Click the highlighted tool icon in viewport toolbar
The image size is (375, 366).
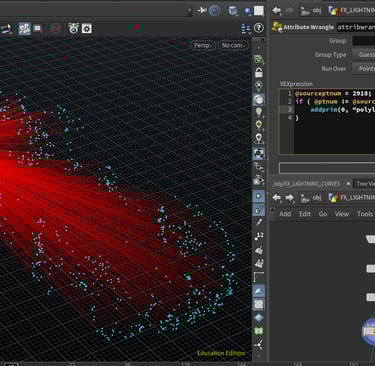click(24, 29)
